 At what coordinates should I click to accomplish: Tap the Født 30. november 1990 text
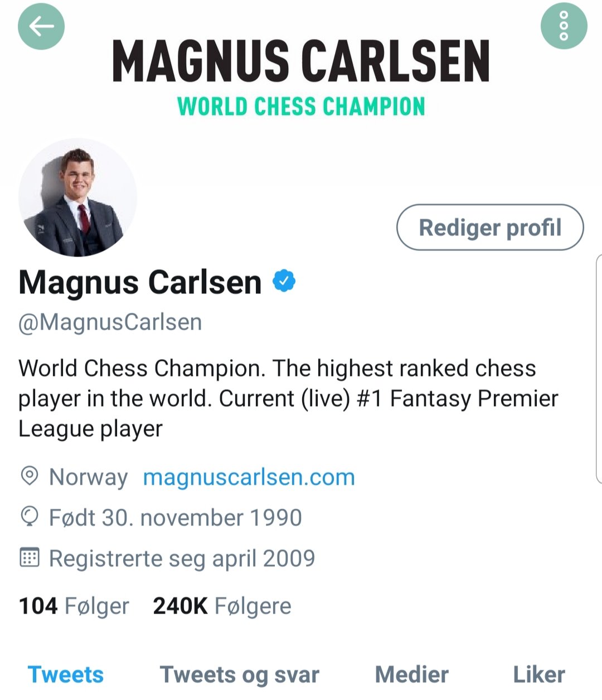[176, 518]
